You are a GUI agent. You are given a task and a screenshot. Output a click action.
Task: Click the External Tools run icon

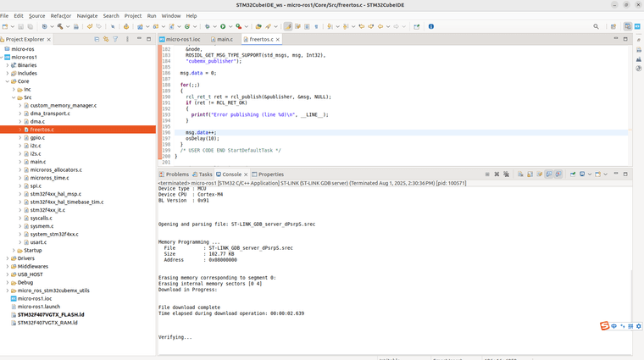point(239,26)
